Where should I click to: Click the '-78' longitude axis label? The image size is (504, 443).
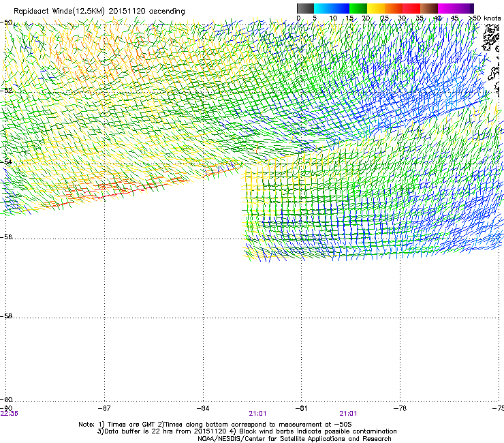click(400, 408)
